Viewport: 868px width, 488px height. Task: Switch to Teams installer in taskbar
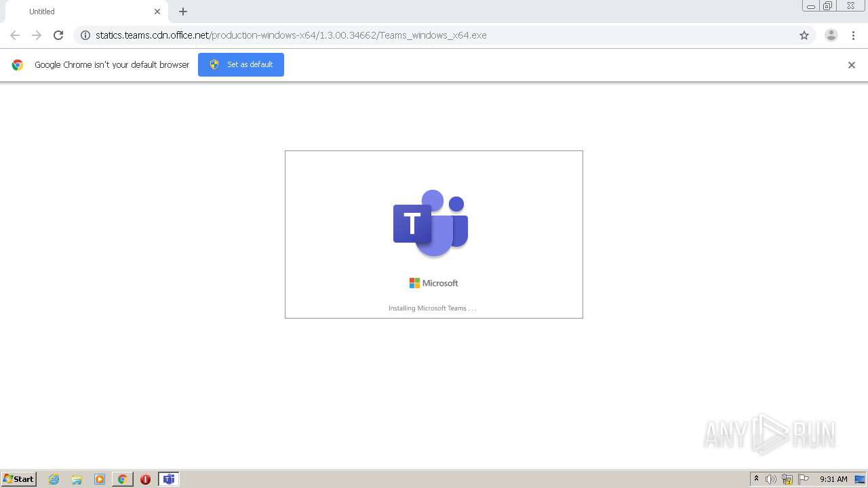point(169,479)
